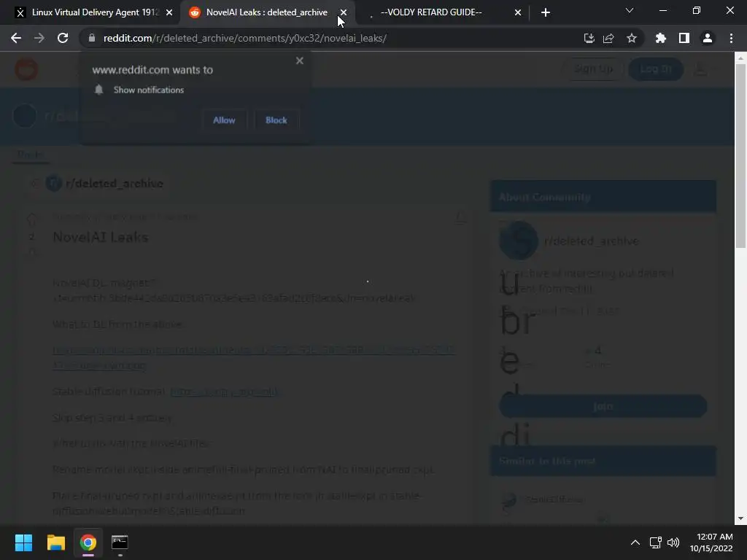Allow reddit notifications

[224, 120]
